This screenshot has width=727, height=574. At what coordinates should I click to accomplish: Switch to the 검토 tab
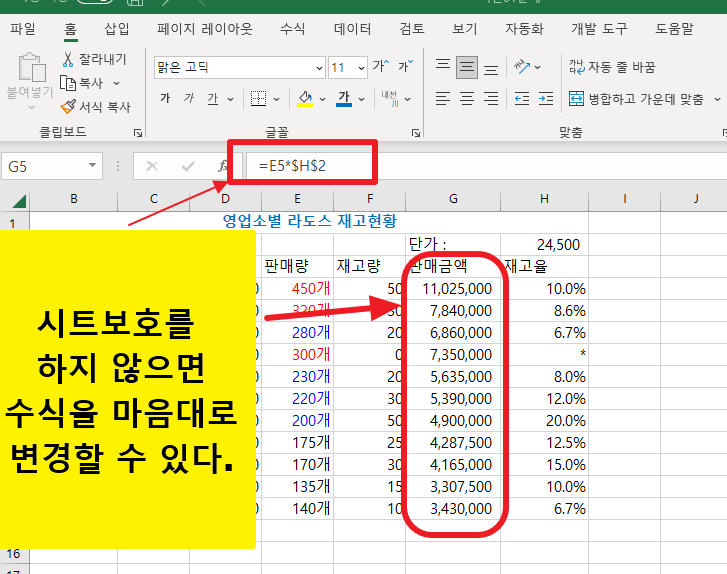click(x=412, y=29)
